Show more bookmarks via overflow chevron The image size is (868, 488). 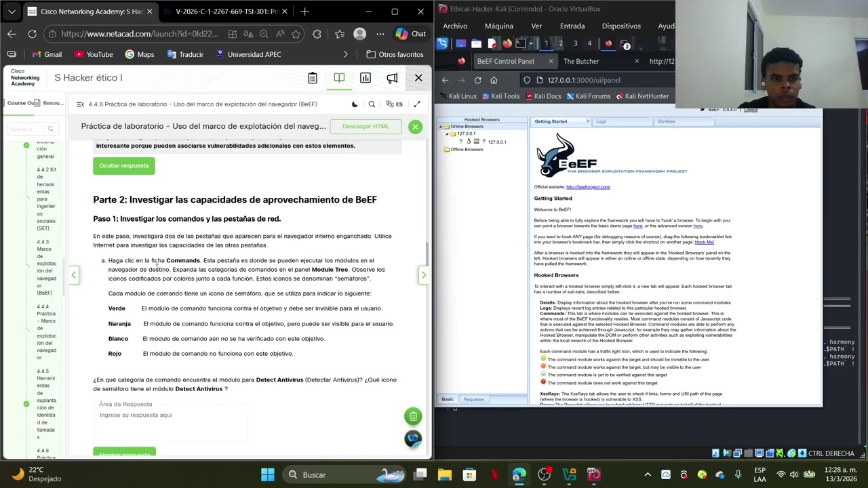click(x=346, y=54)
